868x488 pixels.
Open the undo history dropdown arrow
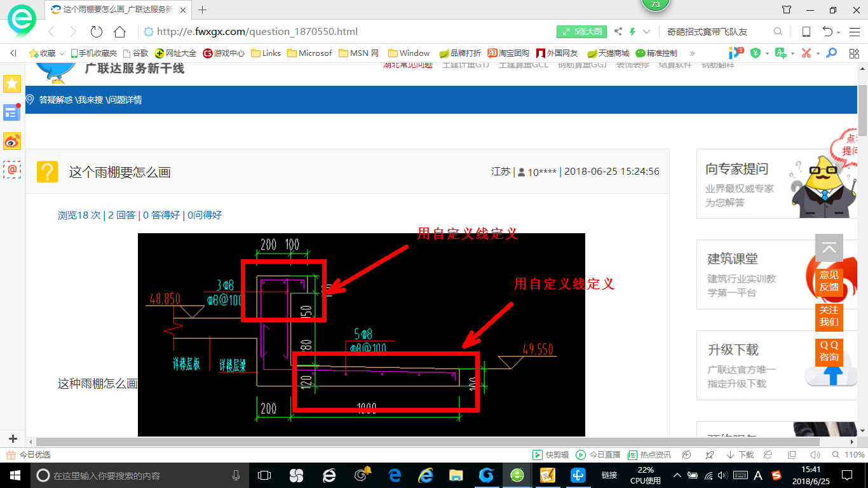[839, 32]
